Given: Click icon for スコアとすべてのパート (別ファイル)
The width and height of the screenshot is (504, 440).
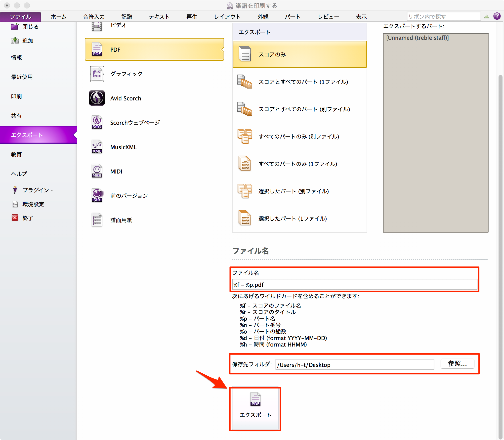Looking at the screenshot, I should (245, 109).
